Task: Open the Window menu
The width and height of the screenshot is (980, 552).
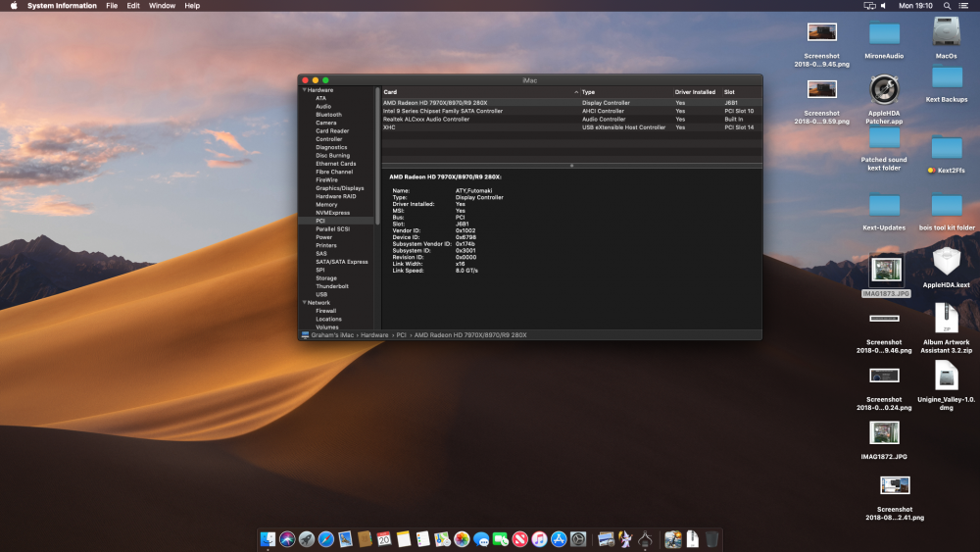Action: (162, 6)
